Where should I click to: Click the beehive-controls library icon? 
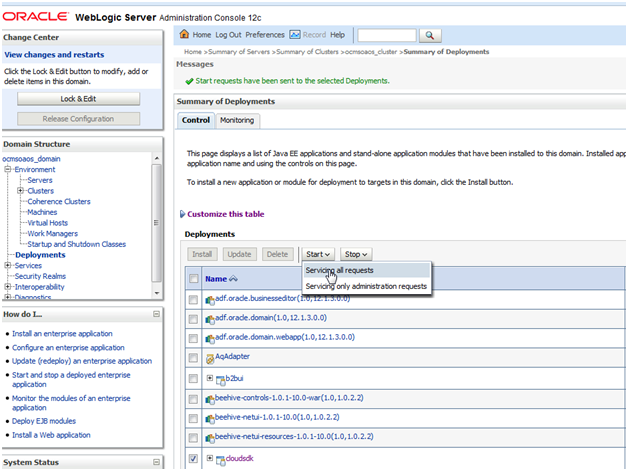click(210, 399)
